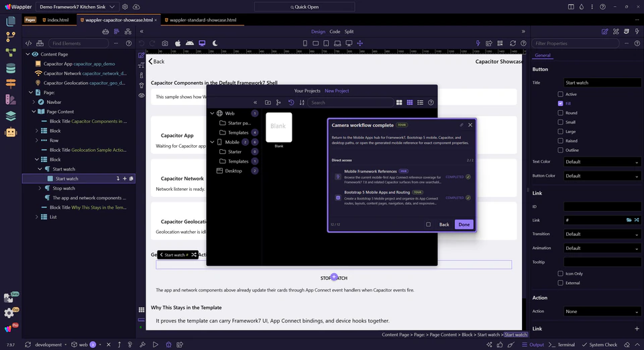This screenshot has height=350, width=644.
Task: Click Done in the tour dialog
Action: tap(464, 224)
